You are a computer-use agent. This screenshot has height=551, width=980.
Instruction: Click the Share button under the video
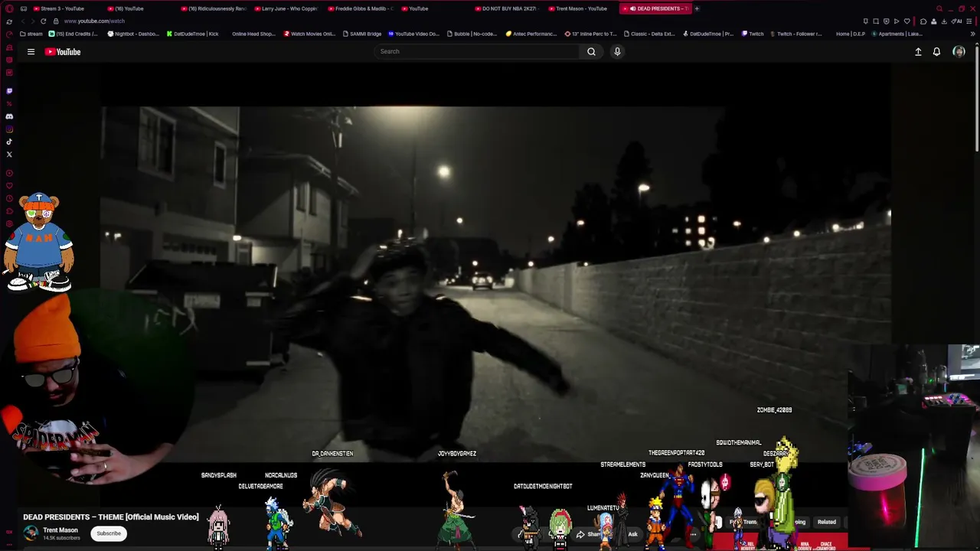point(590,534)
